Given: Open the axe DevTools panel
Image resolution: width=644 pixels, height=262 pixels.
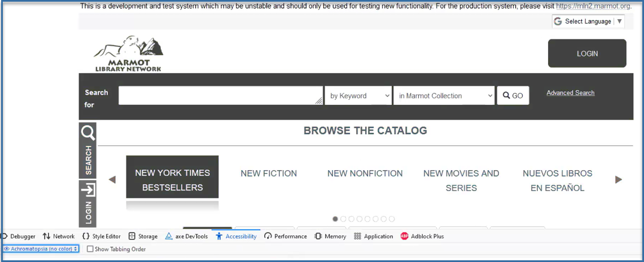Looking at the screenshot, I should (186, 236).
